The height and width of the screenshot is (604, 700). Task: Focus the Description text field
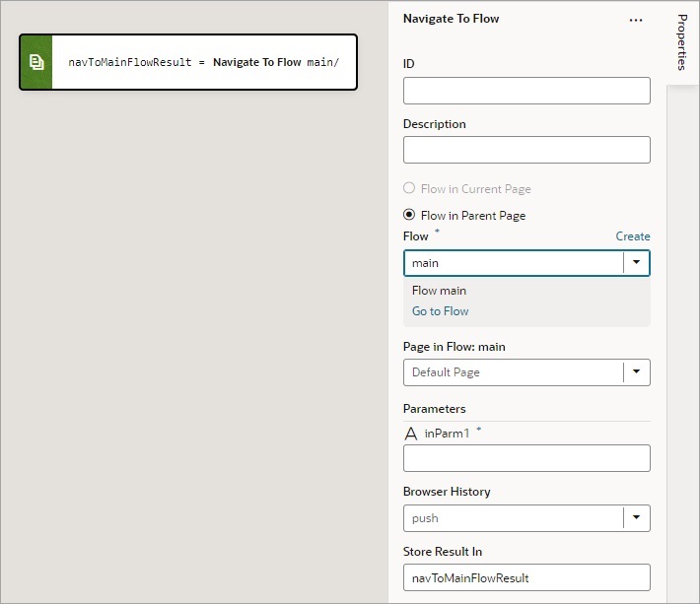(526, 150)
